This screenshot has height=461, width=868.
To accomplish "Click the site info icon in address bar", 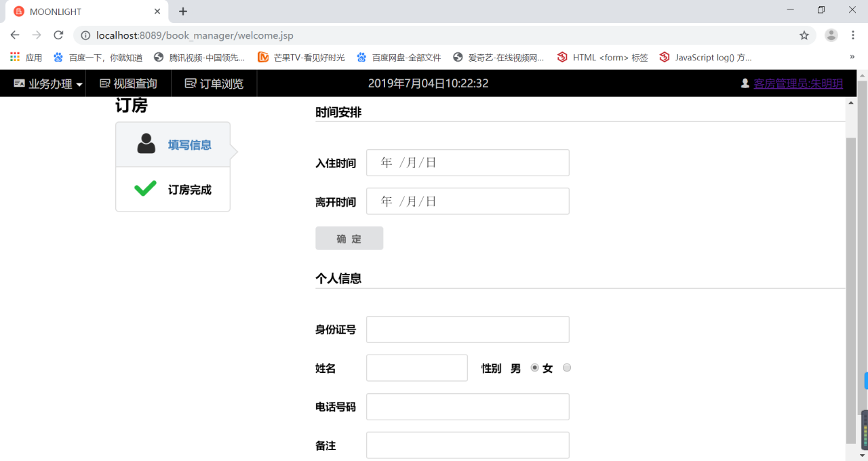I will click(85, 35).
